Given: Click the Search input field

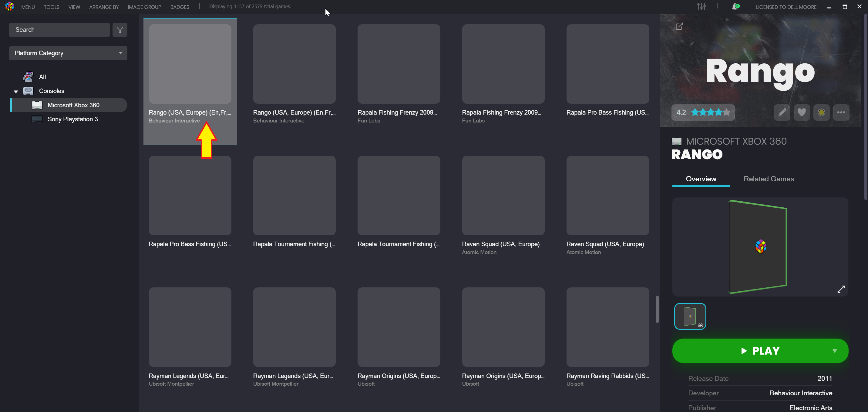Looking at the screenshot, I should pyautogui.click(x=59, y=30).
